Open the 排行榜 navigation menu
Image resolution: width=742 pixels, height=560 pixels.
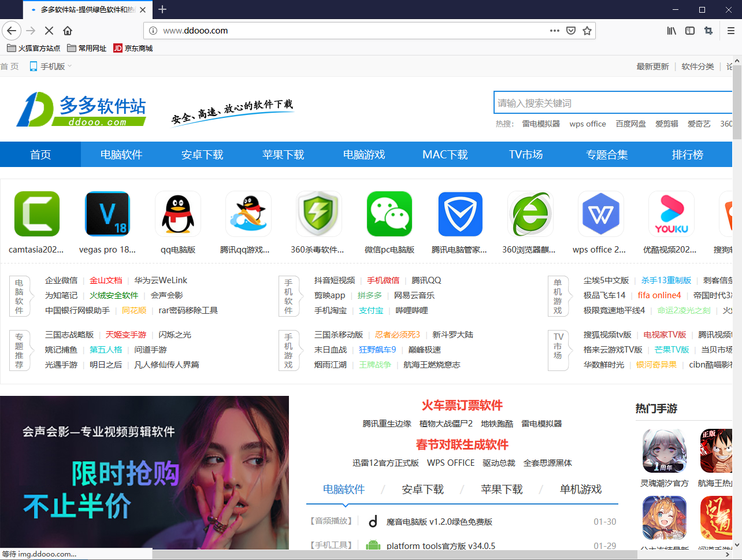pyautogui.click(x=688, y=154)
